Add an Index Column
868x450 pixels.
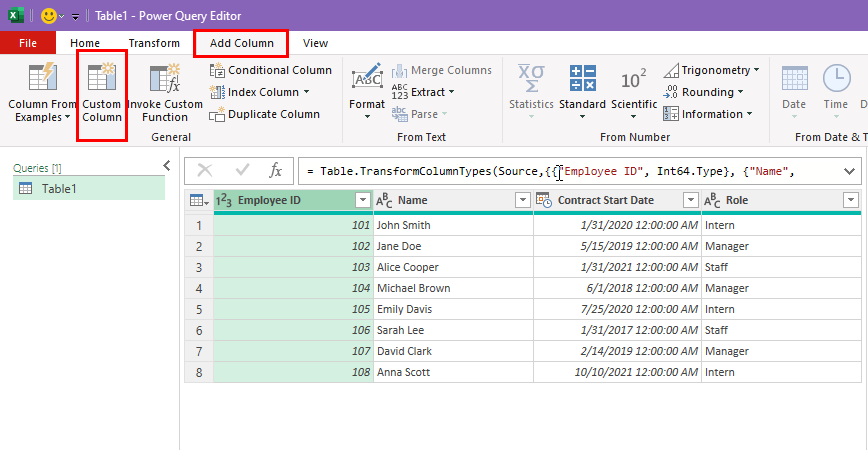259,92
